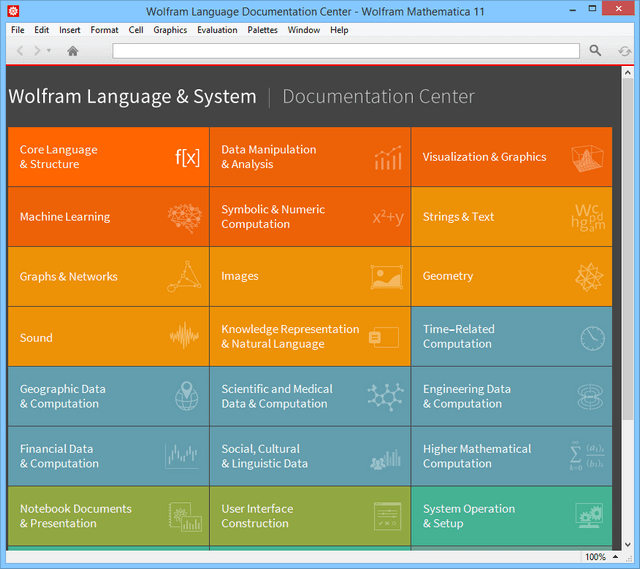
Task: Click the Scientific and Medical molecule icon
Action: coord(385,397)
